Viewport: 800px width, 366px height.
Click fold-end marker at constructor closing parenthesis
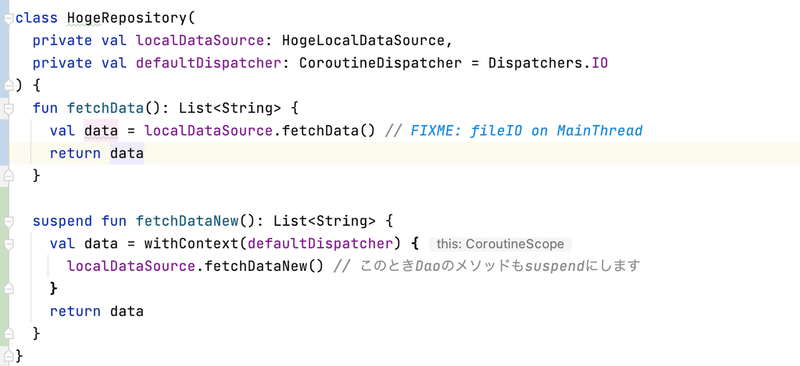pyautogui.click(x=9, y=86)
